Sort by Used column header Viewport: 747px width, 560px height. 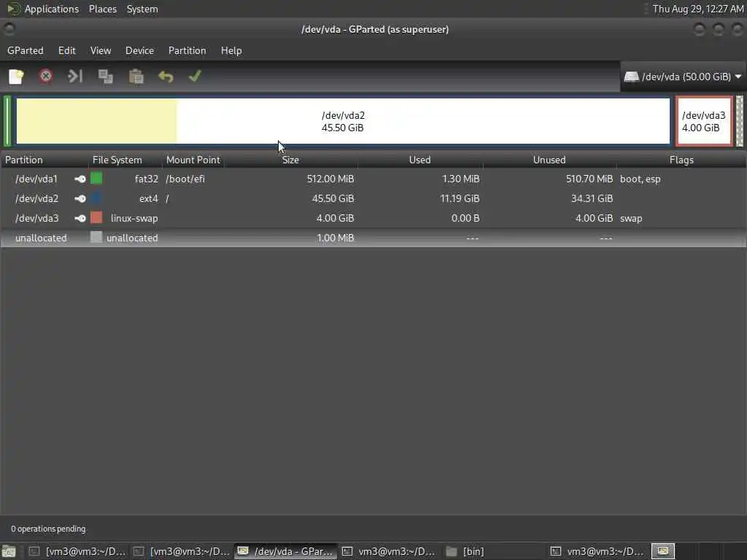click(419, 160)
